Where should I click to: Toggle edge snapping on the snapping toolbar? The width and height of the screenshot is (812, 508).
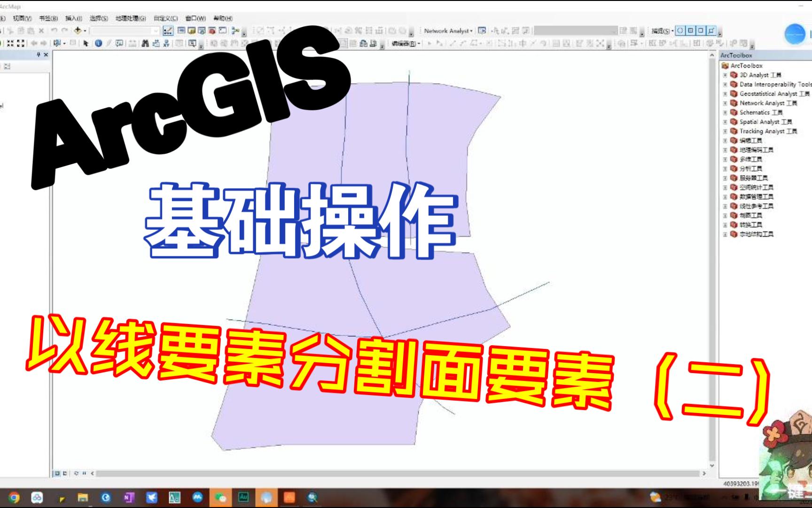[710, 31]
